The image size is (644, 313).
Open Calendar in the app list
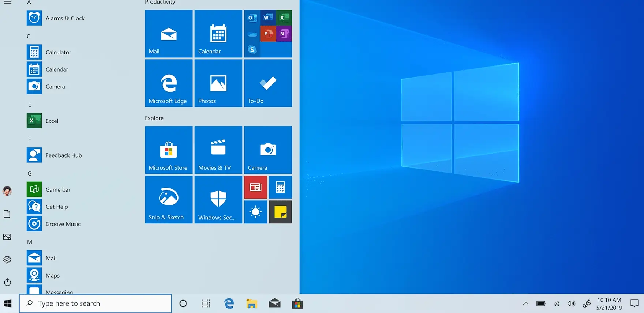(x=48, y=69)
